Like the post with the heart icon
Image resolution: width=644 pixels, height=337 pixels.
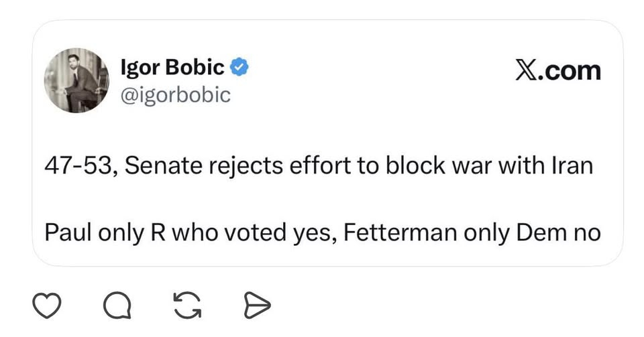click(x=48, y=307)
